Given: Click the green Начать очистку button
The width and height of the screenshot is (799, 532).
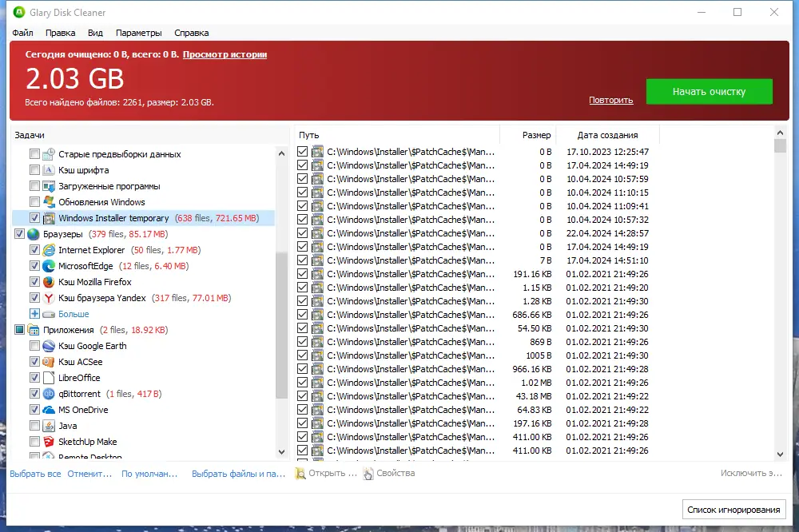Looking at the screenshot, I should [x=710, y=92].
